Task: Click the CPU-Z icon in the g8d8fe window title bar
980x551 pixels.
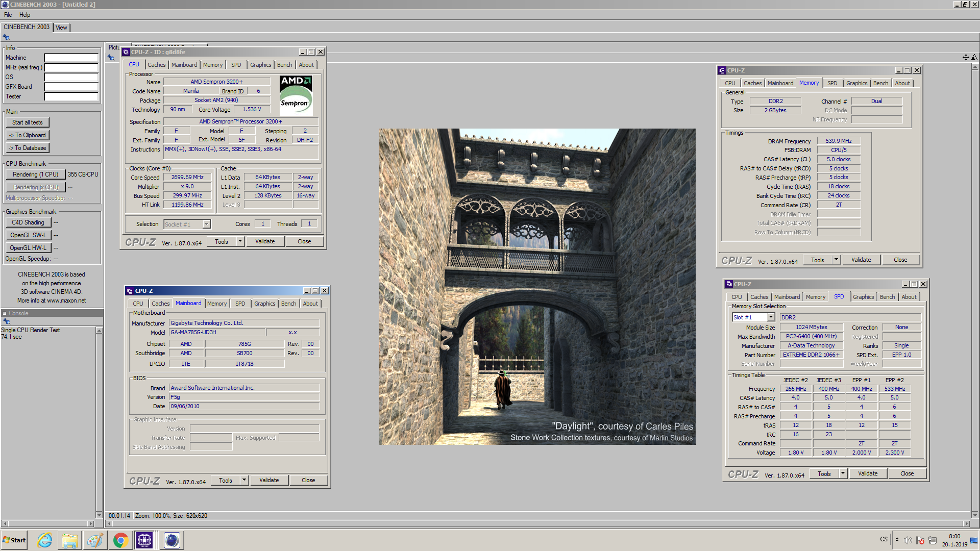Action: [126, 52]
